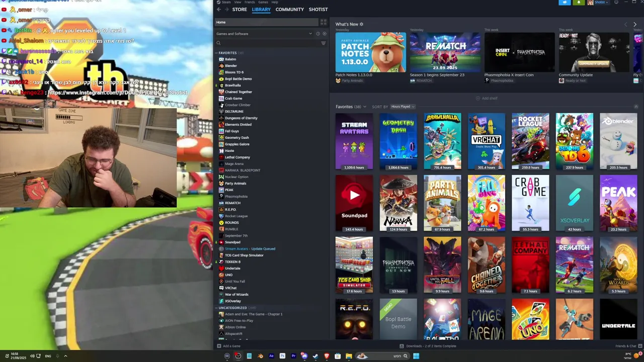Open Steam notifications bell
The height and width of the screenshot is (362, 644).
pyautogui.click(x=578, y=3)
